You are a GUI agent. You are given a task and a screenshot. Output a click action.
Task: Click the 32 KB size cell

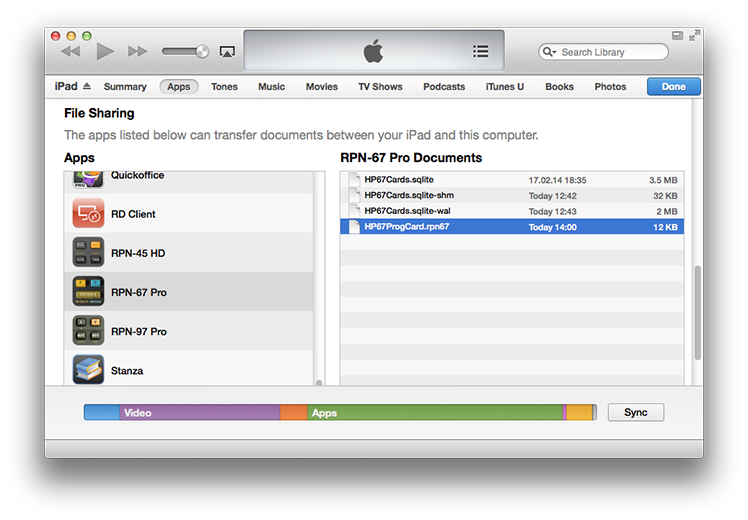coord(665,196)
